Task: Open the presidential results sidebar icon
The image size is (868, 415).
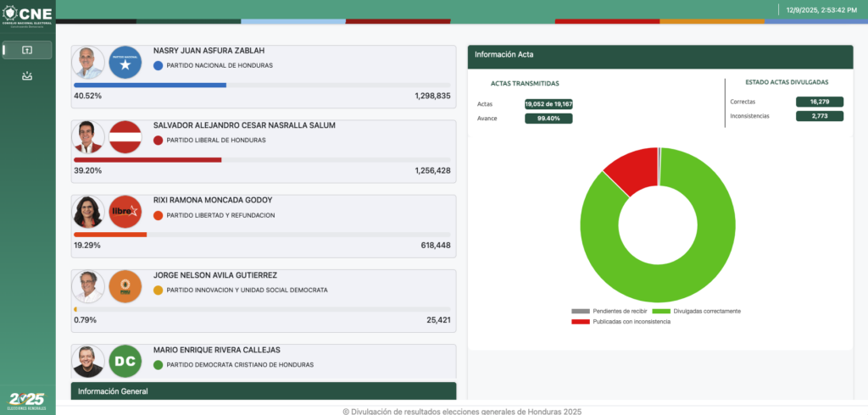Action: click(x=27, y=50)
